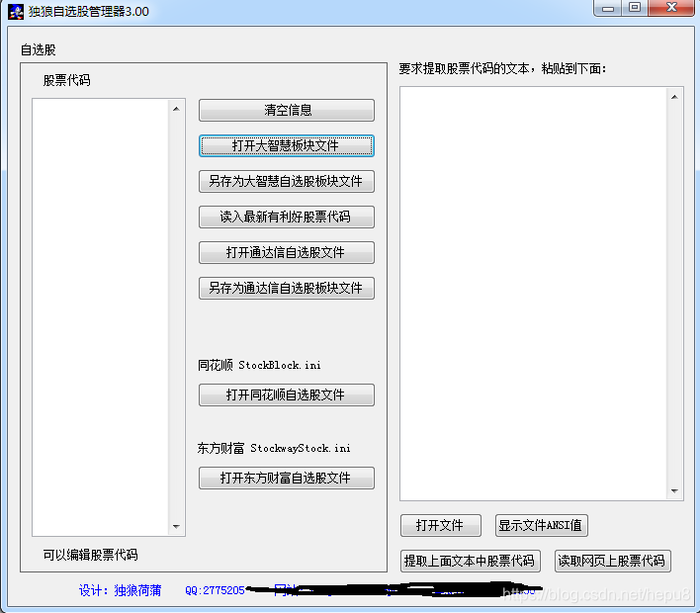Click down arrow of stock code list scrollbar
The image size is (700, 613).
(x=176, y=526)
